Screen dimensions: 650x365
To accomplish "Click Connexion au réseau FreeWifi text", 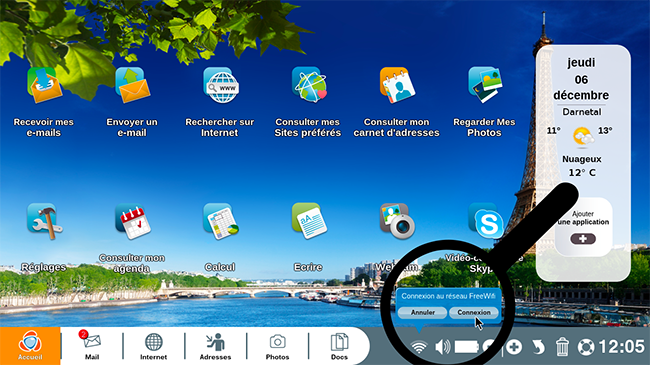I will tap(449, 296).
